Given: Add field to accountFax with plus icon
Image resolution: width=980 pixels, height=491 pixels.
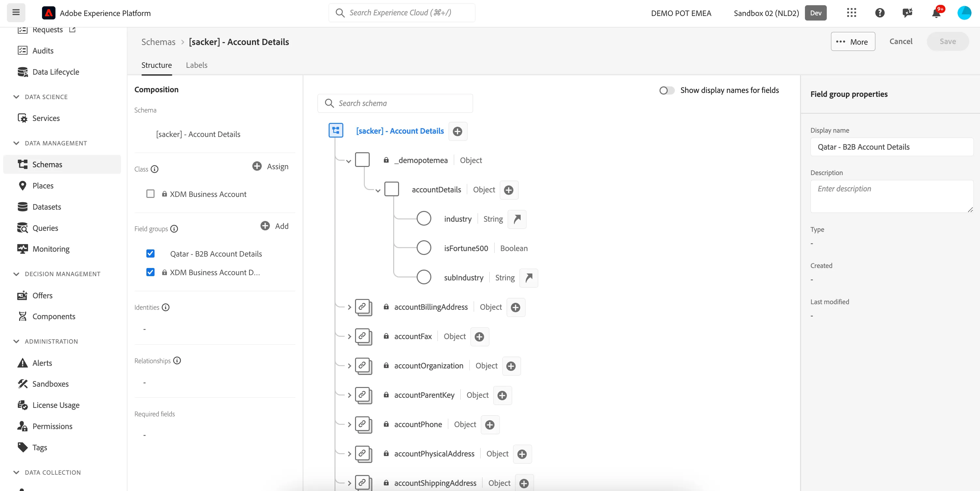Looking at the screenshot, I should click(479, 336).
